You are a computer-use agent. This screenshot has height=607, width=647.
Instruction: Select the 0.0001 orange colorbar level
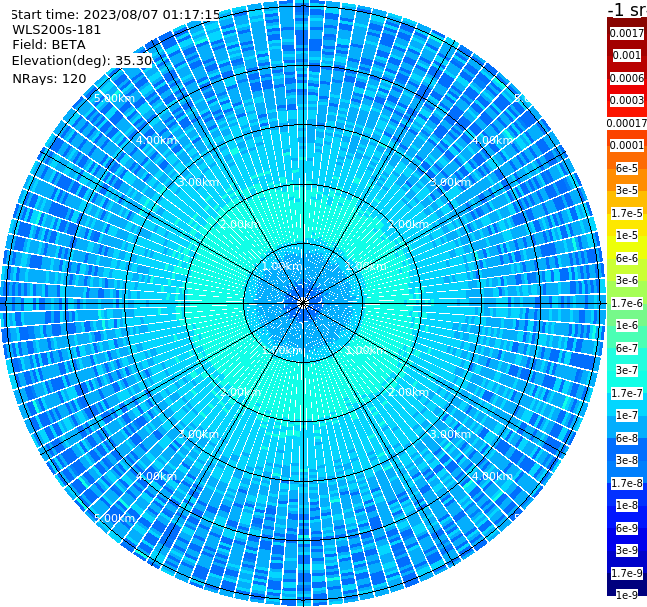click(627, 145)
